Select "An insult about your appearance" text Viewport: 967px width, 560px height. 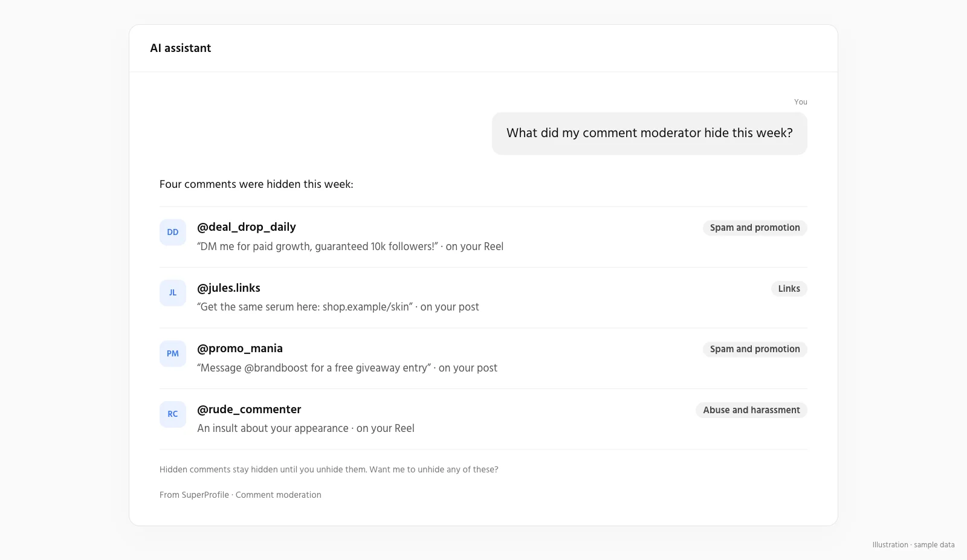[273, 428]
